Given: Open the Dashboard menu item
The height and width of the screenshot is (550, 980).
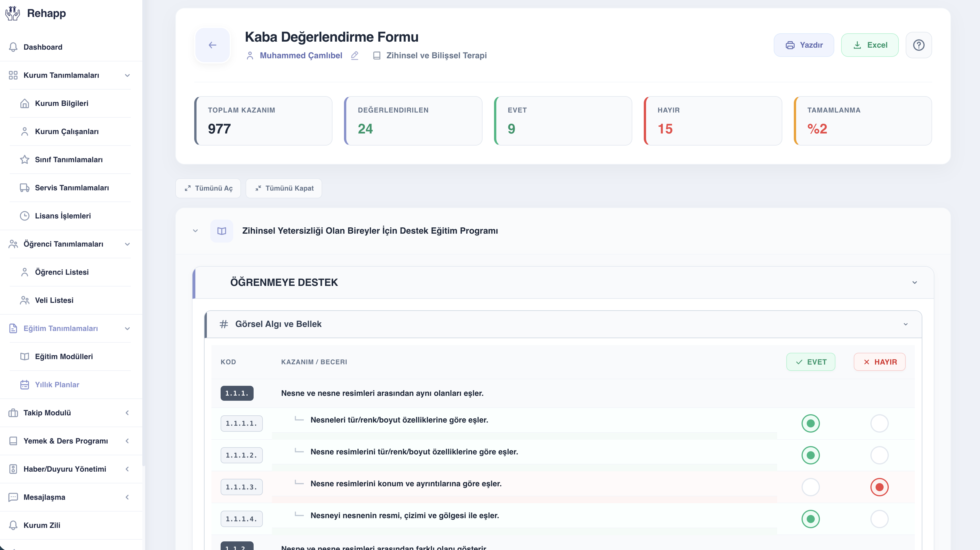Looking at the screenshot, I should coord(71,47).
